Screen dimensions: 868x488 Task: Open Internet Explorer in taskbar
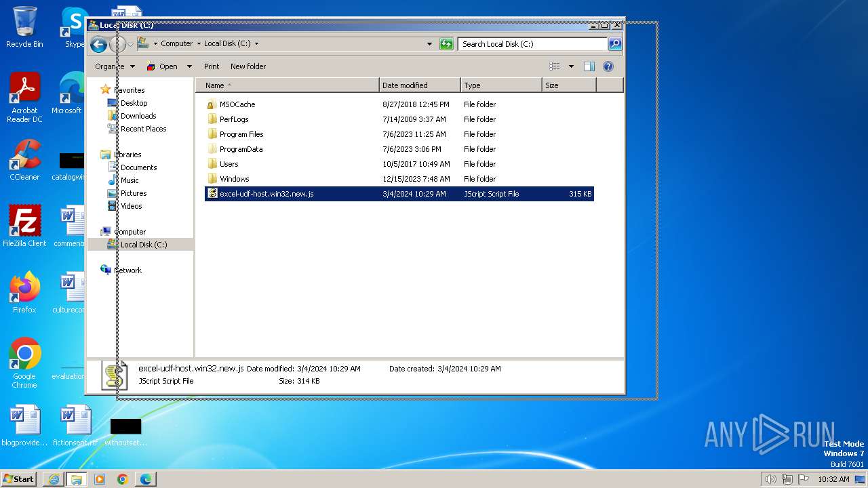(54, 479)
